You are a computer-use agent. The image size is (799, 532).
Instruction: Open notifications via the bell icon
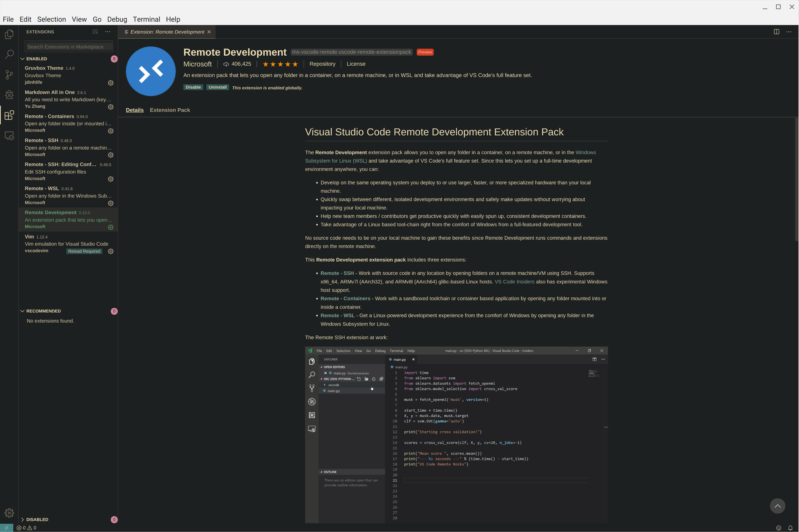pyautogui.click(x=790, y=528)
